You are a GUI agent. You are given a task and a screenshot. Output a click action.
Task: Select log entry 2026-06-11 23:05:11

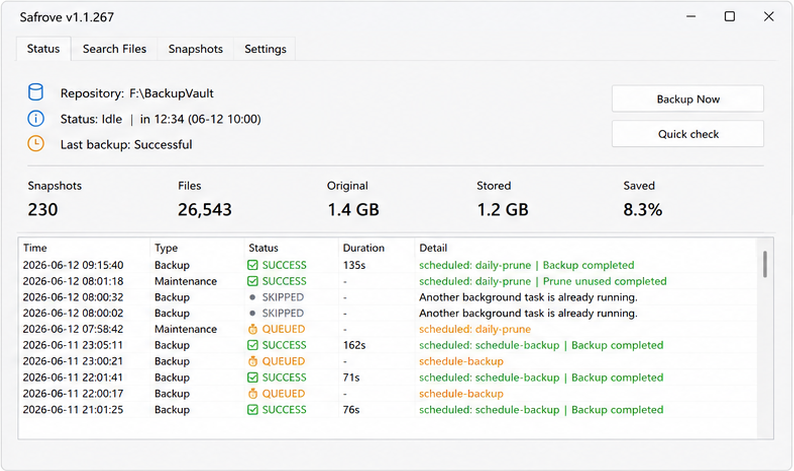coord(388,345)
